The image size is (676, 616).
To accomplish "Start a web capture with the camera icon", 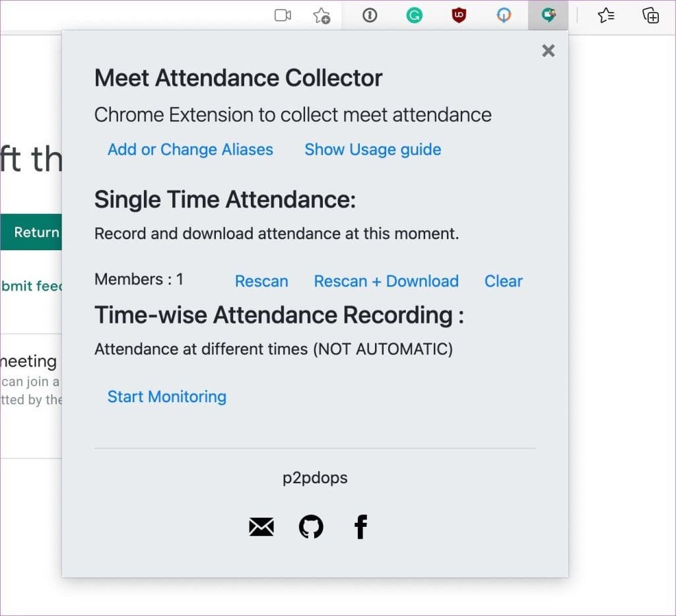I will pyautogui.click(x=283, y=15).
